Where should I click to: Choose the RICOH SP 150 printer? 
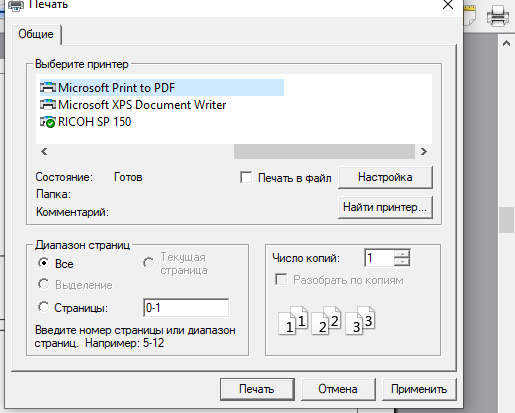[x=86, y=122]
